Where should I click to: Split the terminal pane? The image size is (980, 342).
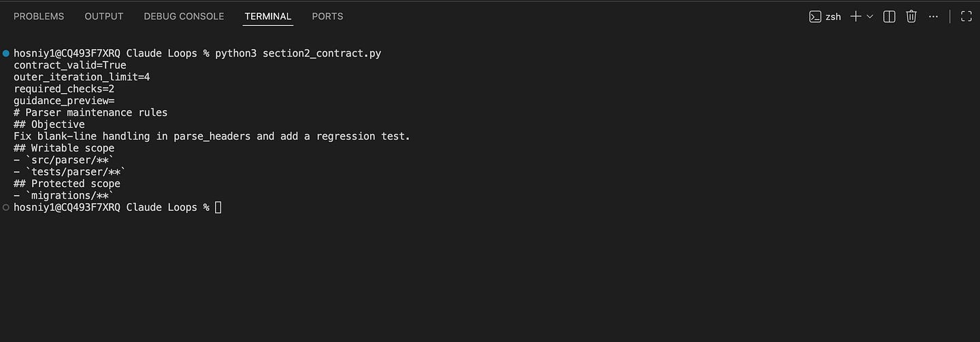click(889, 16)
